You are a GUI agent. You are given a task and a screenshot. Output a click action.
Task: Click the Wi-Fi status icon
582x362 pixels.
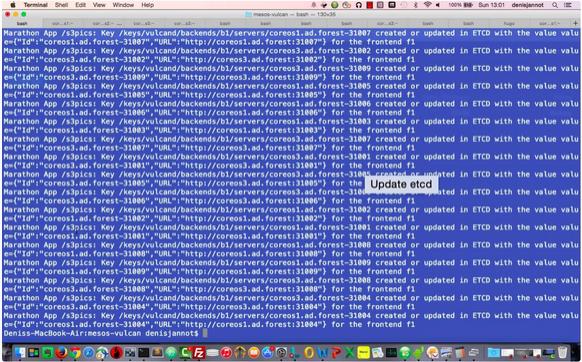coord(428,5)
